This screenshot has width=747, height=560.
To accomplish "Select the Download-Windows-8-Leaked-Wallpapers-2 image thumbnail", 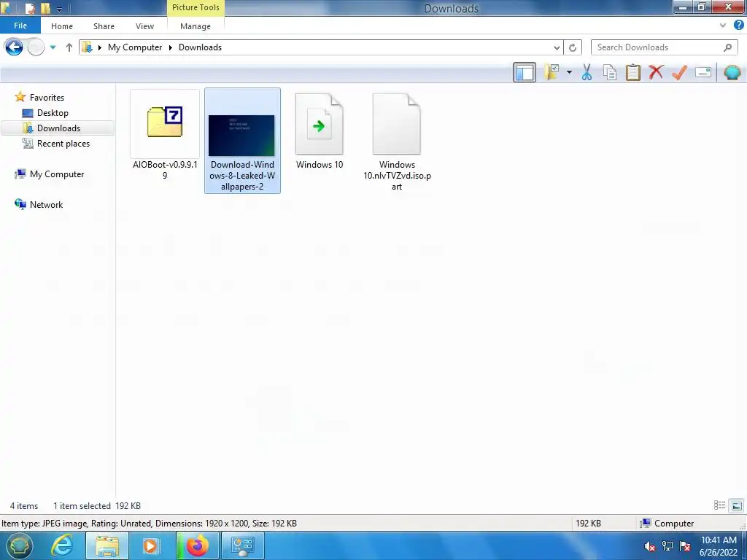I will (x=242, y=141).
